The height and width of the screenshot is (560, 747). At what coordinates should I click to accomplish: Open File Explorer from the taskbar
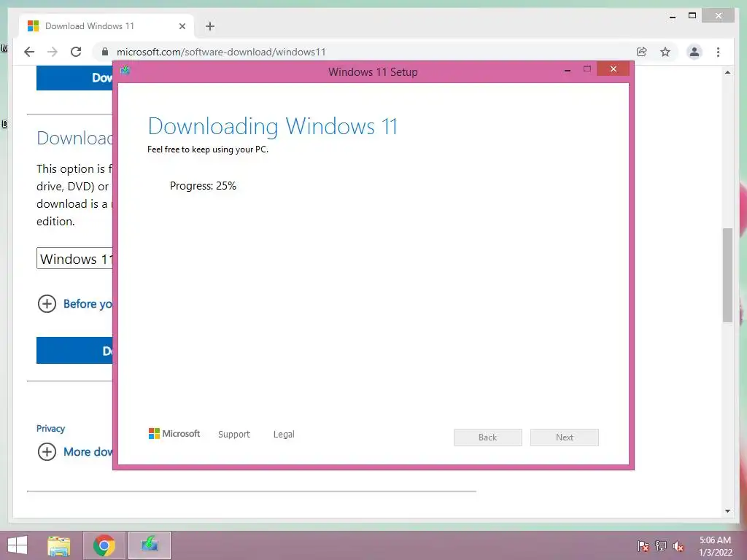59,545
